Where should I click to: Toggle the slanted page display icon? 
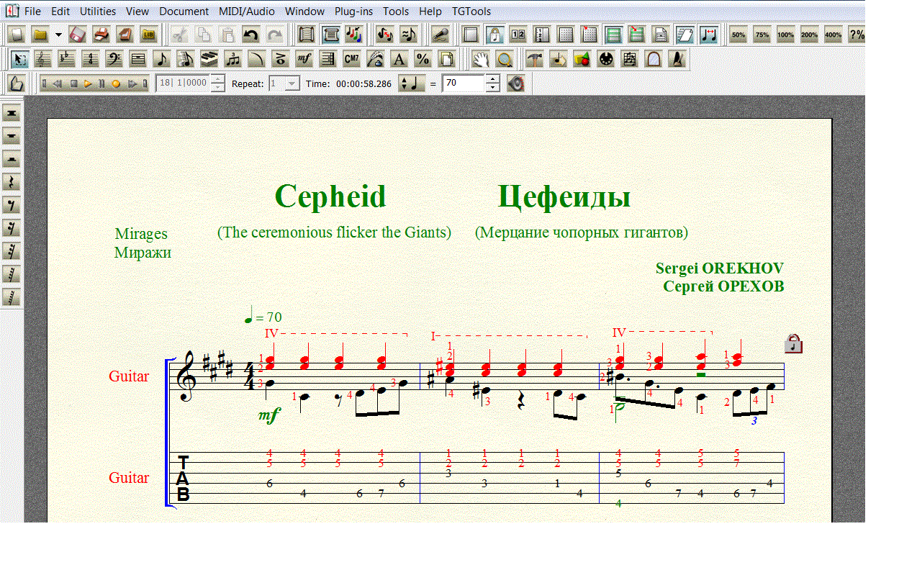(x=685, y=35)
